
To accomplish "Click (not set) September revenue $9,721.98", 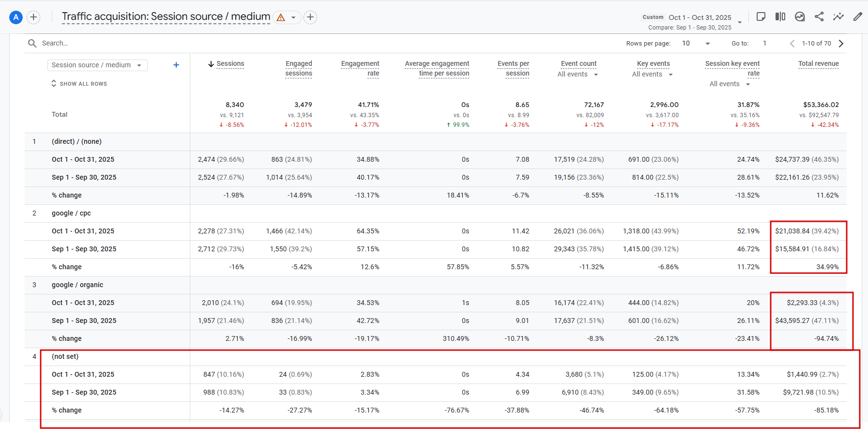I will (798, 393).
